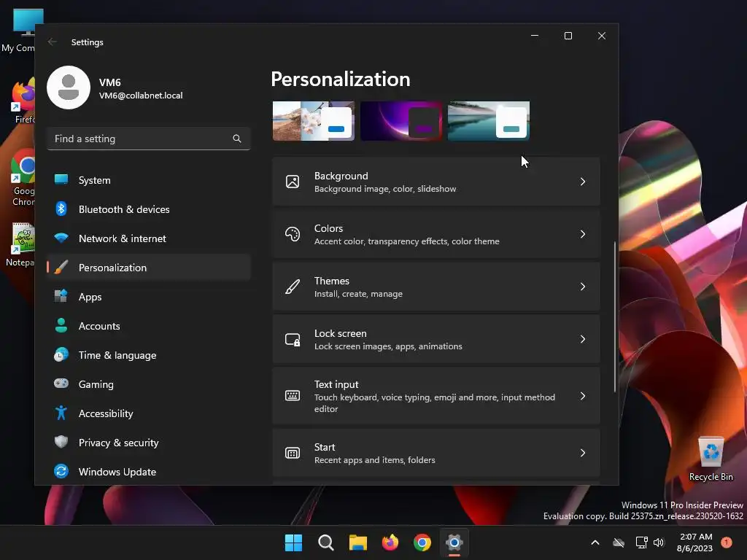Apply the purple glow dark theme

[x=401, y=121]
